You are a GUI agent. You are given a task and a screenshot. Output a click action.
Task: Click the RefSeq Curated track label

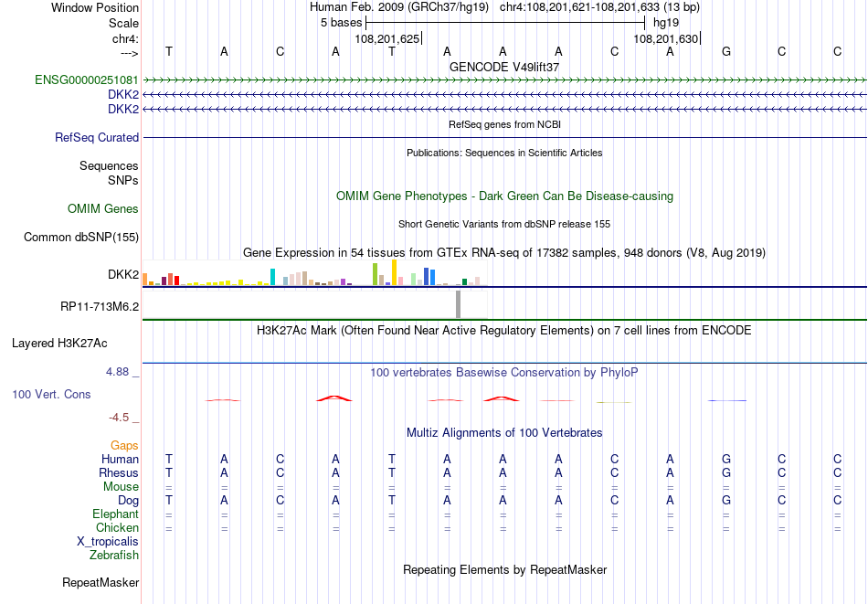coord(96,137)
